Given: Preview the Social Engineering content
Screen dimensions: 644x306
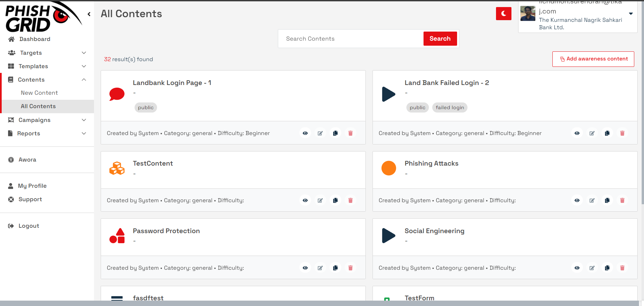Looking at the screenshot, I should point(577,268).
